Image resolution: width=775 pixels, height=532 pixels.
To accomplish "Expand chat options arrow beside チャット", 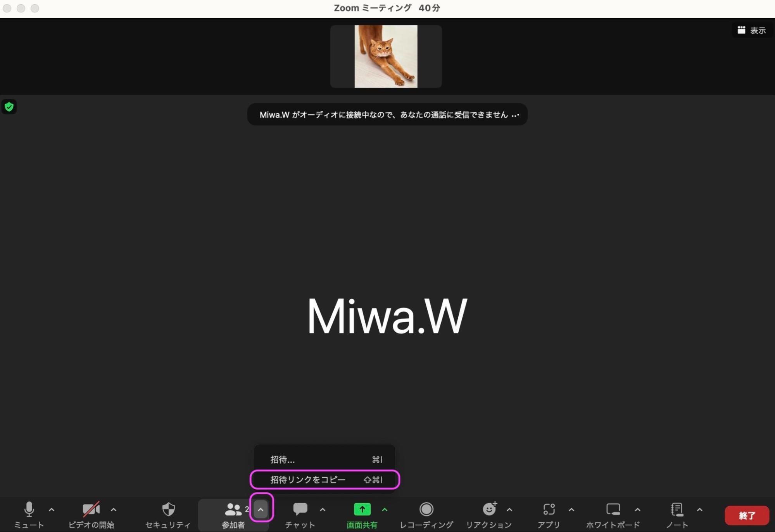I will point(323,510).
